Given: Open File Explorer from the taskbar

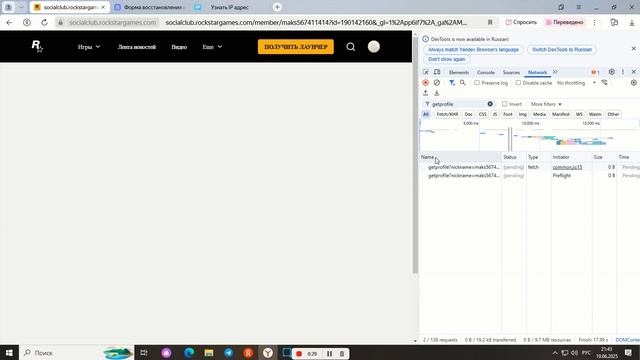Looking at the screenshot, I should (209, 353).
